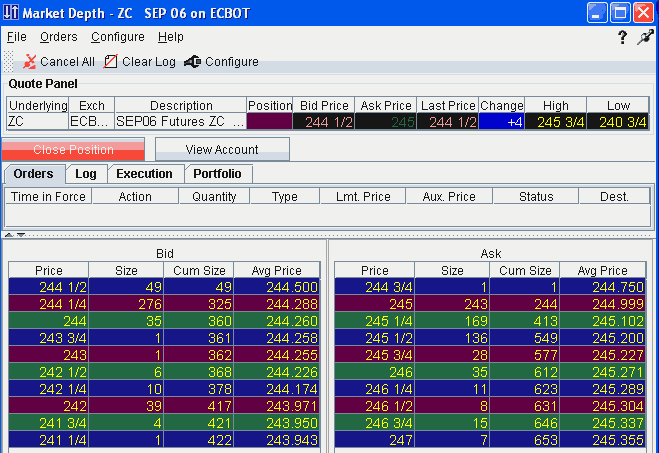The image size is (659, 453).
Task: Open the Orders menu
Action: tap(58, 37)
